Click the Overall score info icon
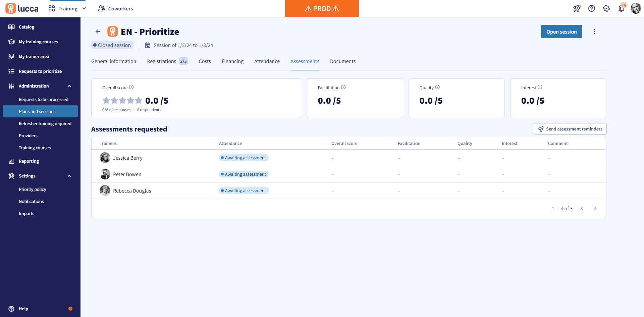The image size is (644, 317). point(131,87)
